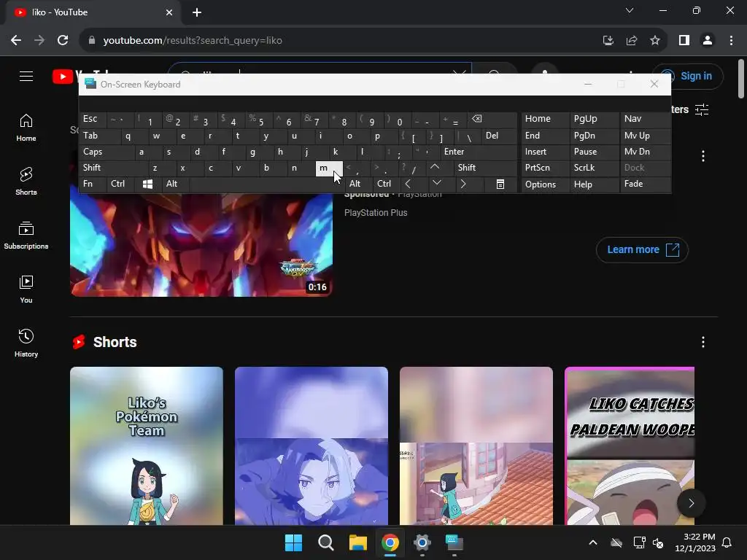Click Help on On-Screen Keyboard

point(594,184)
